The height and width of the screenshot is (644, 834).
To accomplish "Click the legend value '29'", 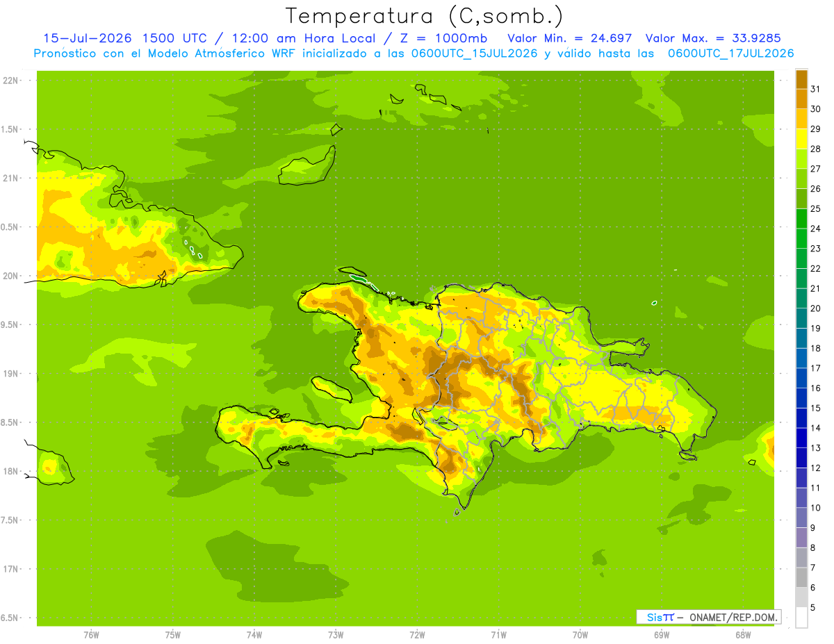I will click(816, 129).
